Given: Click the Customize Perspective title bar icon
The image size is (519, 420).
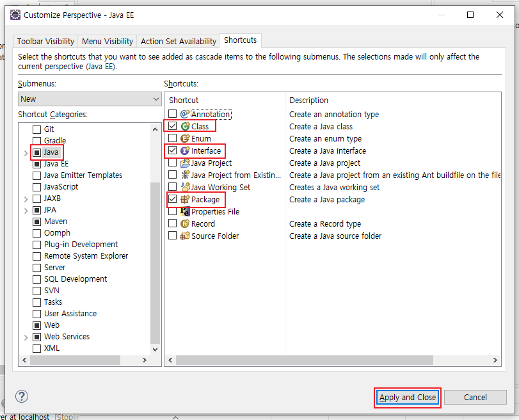Looking at the screenshot, I should 15,15.
